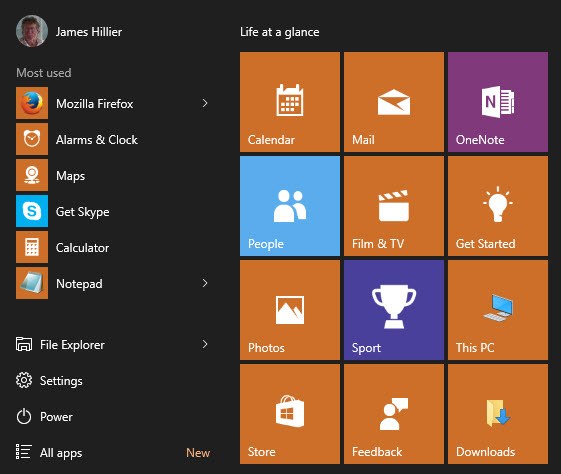Image resolution: width=561 pixels, height=474 pixels.
Task: Open the Mail tile
Action: 394,102
